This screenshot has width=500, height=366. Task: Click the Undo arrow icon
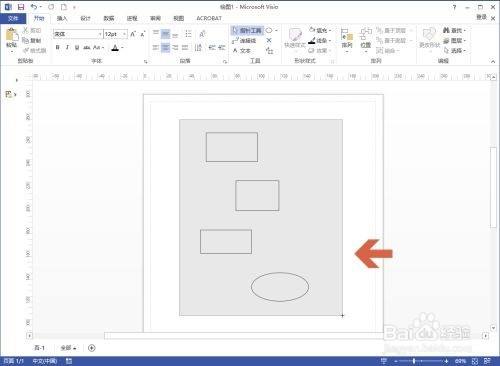pos(34,7)
